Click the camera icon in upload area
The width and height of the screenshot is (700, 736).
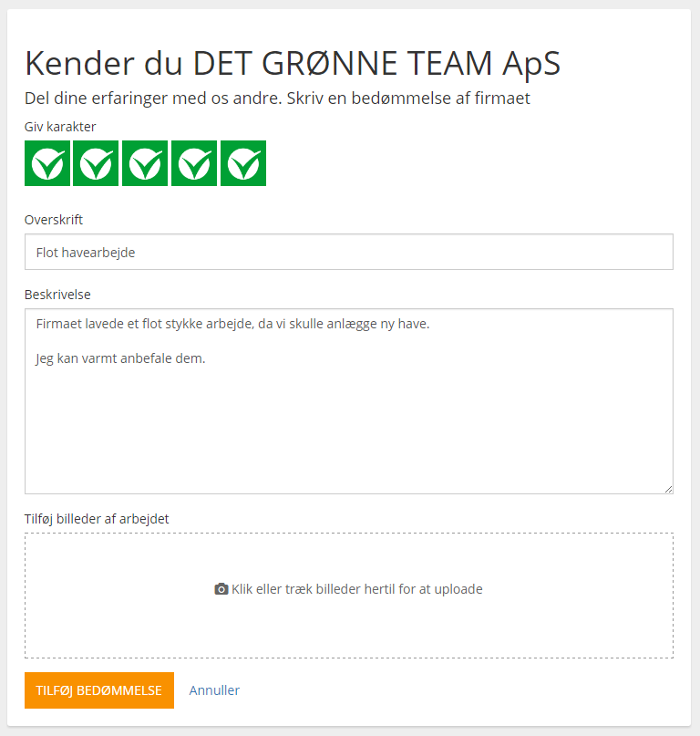pyautogui.click(x=221, y=589)
